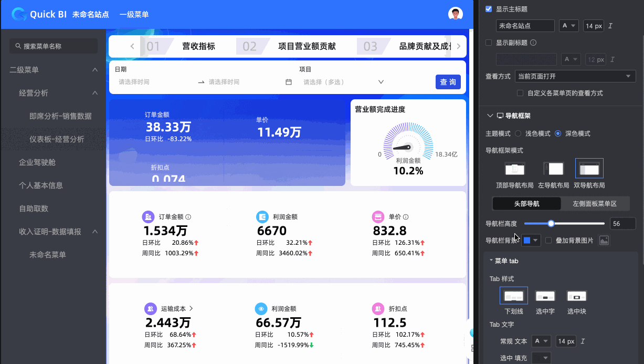
Task: Click the Quick BI logo icon
Action: pyautogui.click(x=18, y=14)
